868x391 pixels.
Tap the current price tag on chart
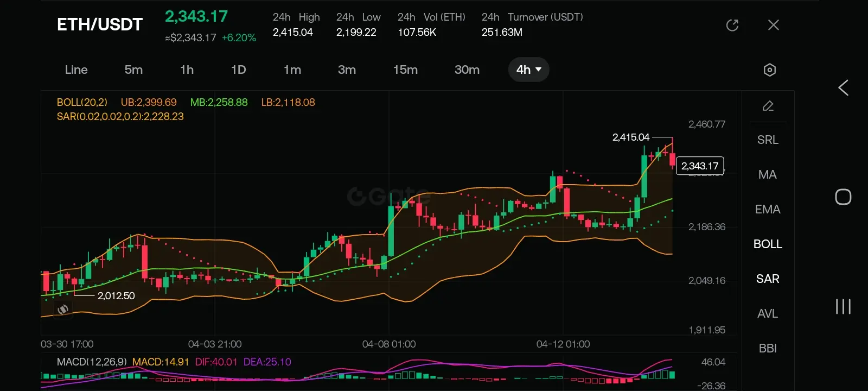(x=700, y=166)
